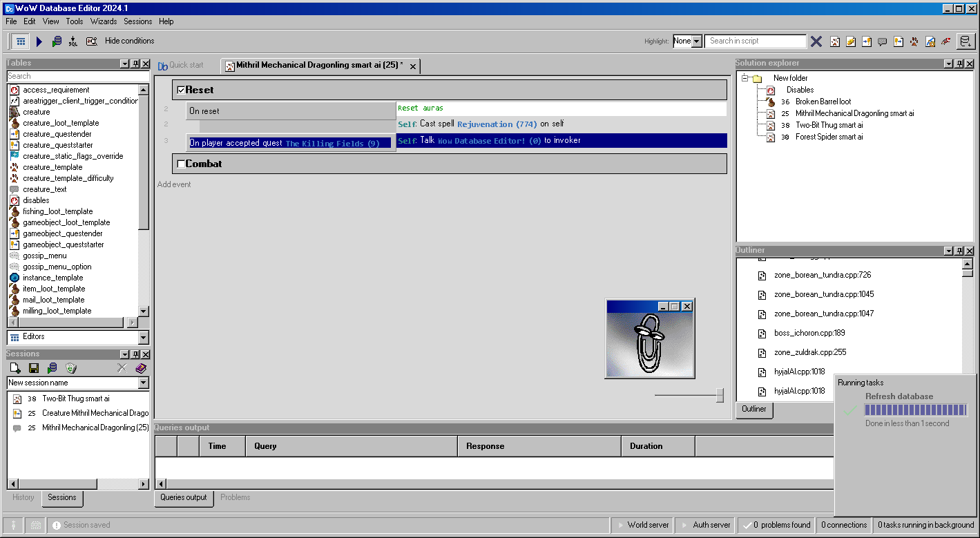Click the blue play triangle in toolbar
The image size is (980, 538).
39,41
